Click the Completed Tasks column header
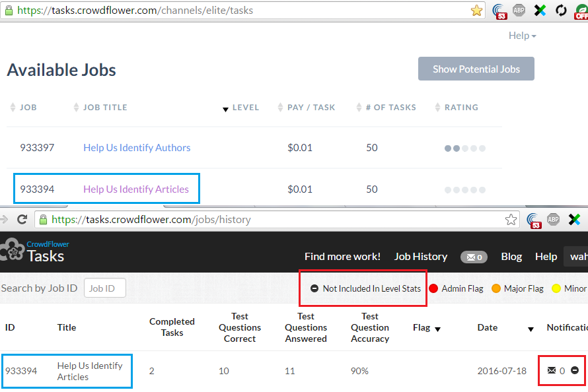588x392 pixels. point(172,327)
